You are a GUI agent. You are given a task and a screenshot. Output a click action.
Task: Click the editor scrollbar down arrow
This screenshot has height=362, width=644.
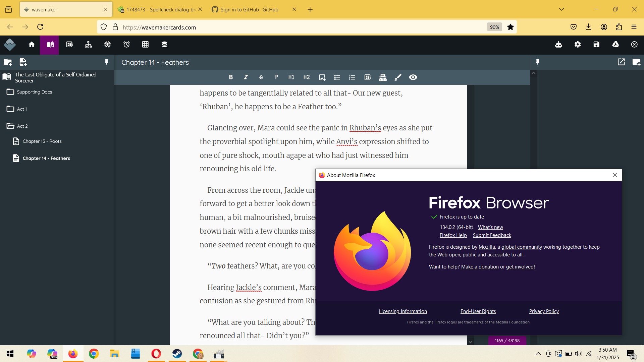(x=470, y=342)
